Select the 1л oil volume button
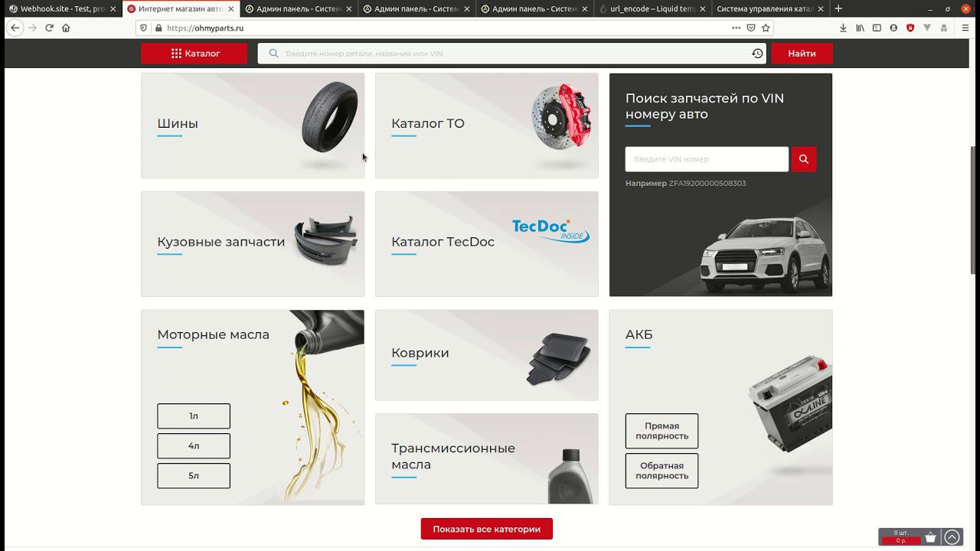The image size is (980, 551). coord(194,416)
